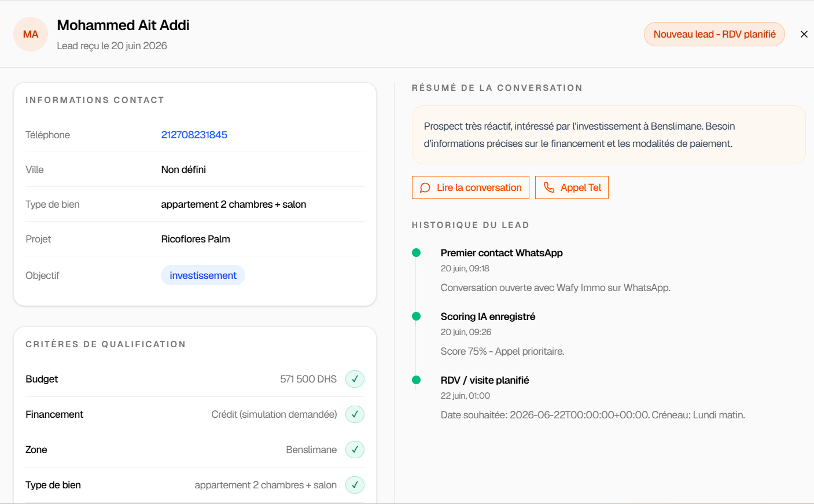The height and width of the screenshot is (504, 814).
Task: Open the Lire la conversation button
Action: pyautogui.click(x=470, y=187)
